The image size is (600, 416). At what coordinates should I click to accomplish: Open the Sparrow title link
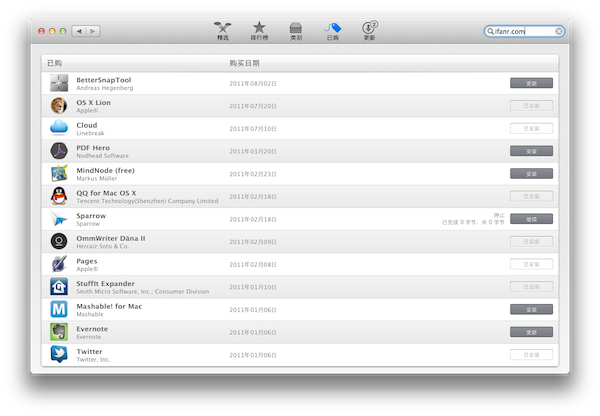click(91, 215)
